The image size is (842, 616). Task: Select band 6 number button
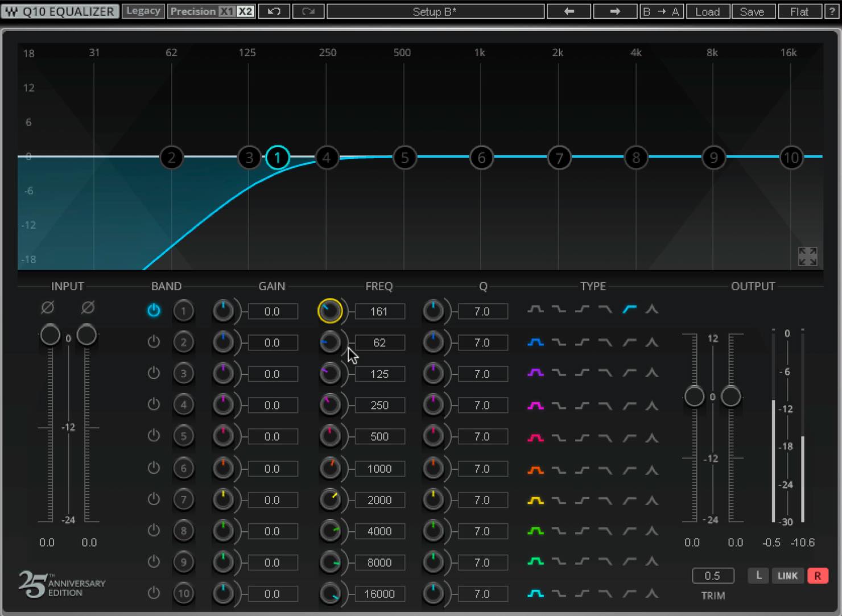pos(183,468)
